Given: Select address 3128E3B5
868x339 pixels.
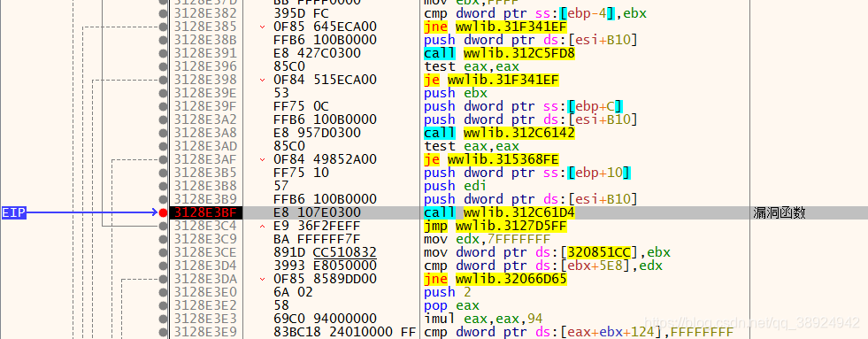Looking at the screenshot, I should [x=204, y=173].
